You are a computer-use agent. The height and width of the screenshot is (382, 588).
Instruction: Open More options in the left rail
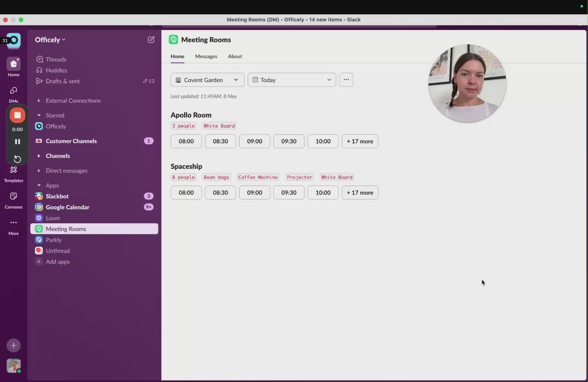13,227
